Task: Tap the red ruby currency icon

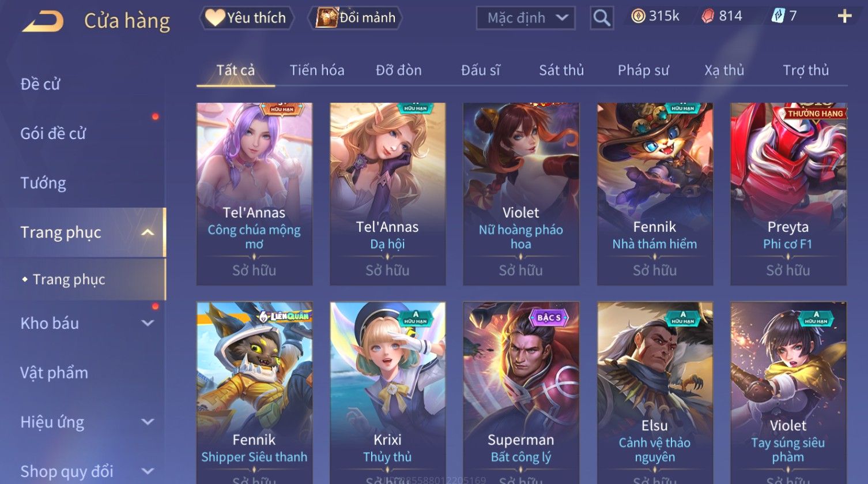Action: point(708,16)
